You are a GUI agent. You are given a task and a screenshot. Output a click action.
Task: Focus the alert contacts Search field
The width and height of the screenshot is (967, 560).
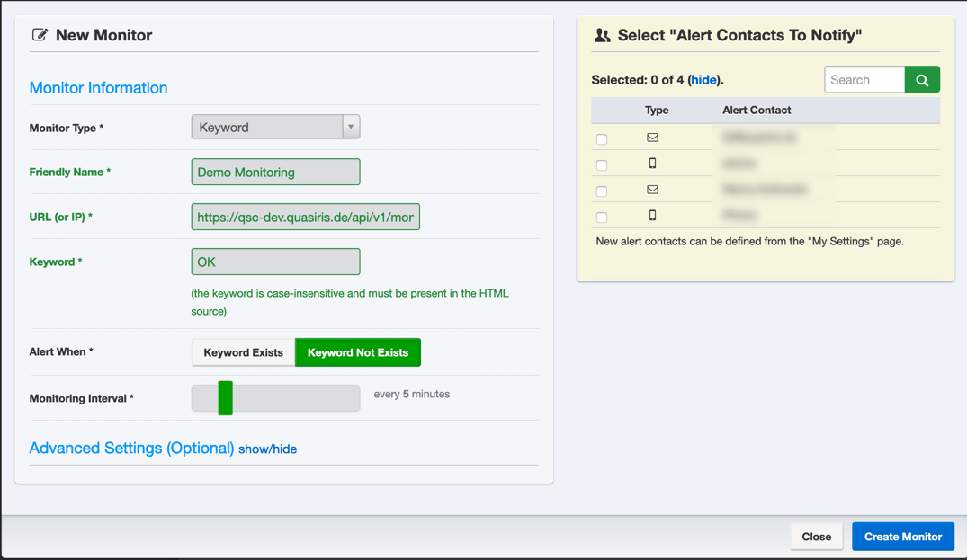864,80
